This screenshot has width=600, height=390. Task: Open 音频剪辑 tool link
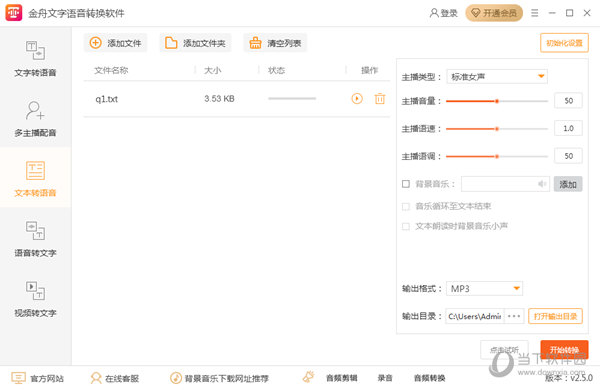[341, 378]
